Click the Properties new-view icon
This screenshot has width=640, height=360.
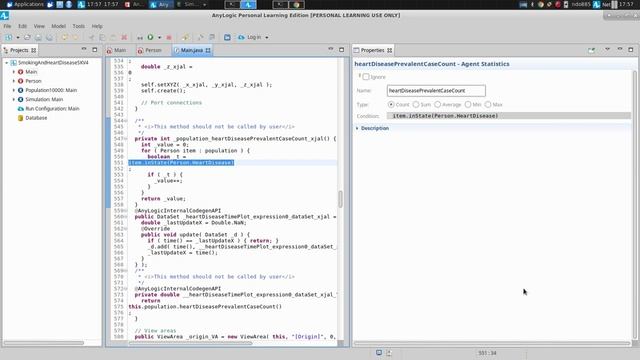point(591,50)
